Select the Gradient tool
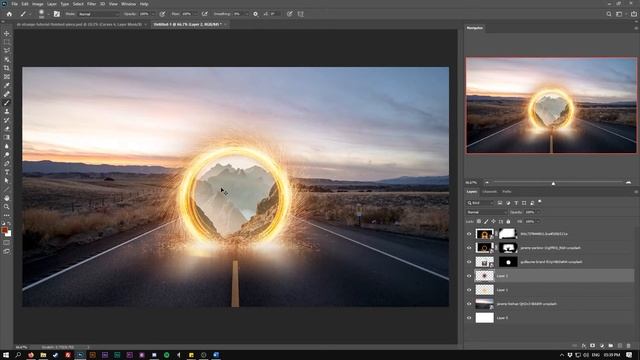 pos(7,137)
